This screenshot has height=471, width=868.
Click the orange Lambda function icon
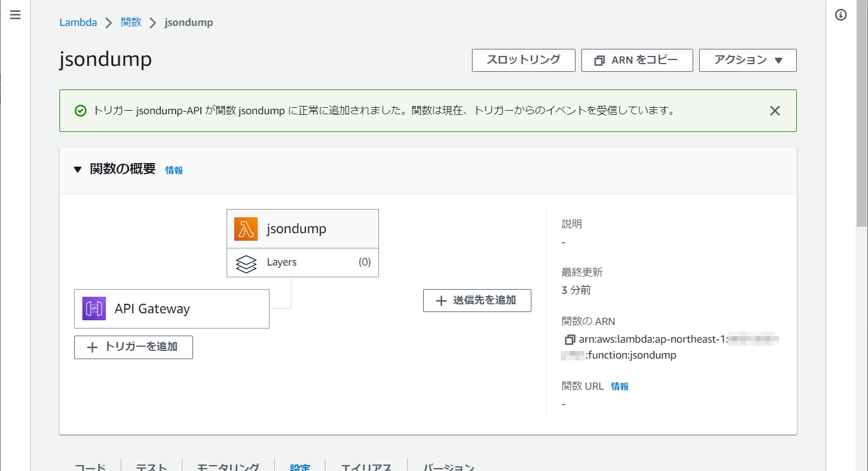(x=246, y=229)
